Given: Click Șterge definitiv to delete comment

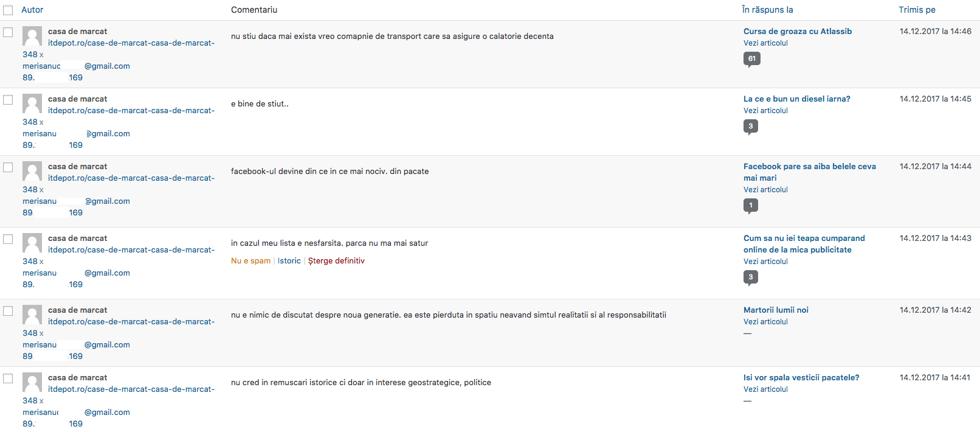Looking at the screenshot, I should tap(336, 261).
